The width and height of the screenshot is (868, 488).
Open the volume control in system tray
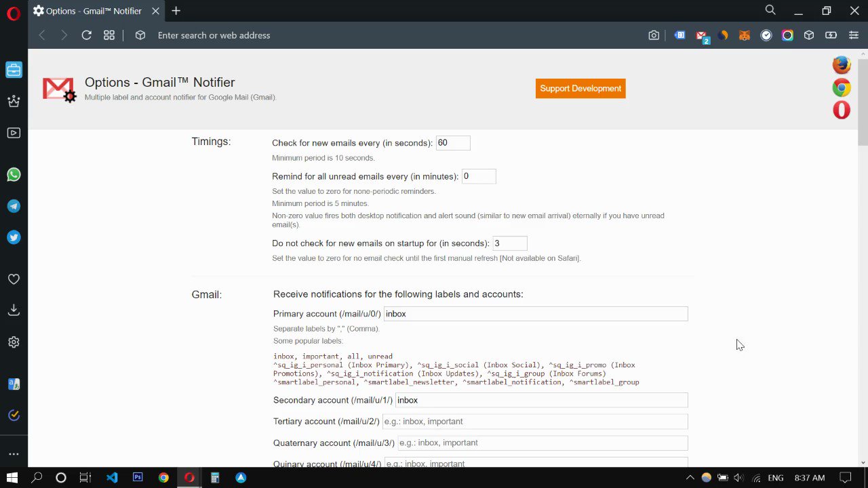tap(738, 477)
